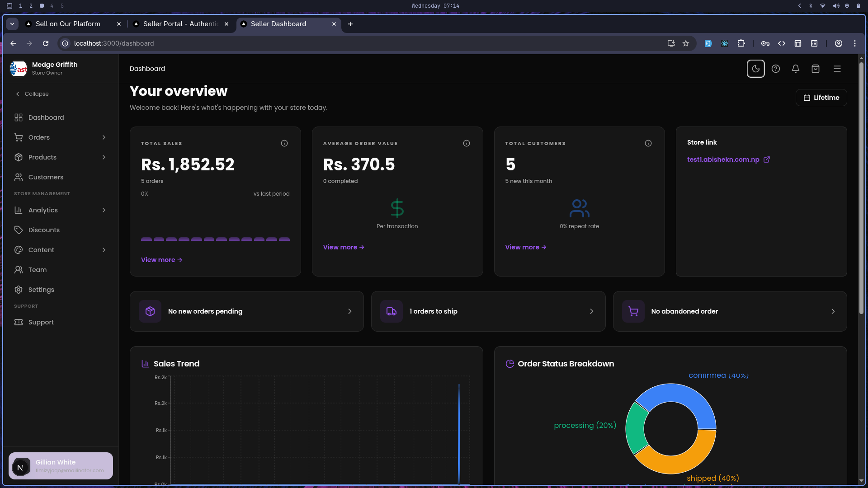Expand the Products submenu chevron
The image size is (868, 488).
coord(104,157)
